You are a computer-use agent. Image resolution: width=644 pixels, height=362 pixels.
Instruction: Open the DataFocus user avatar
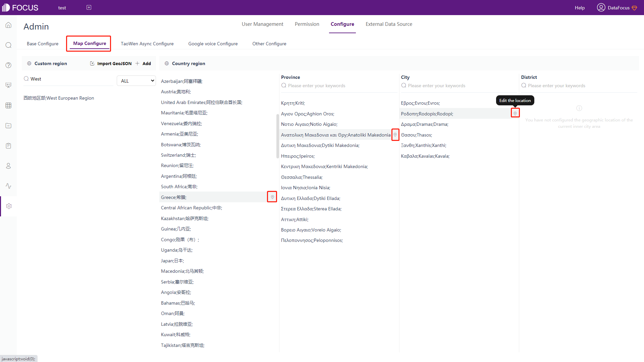point(601,7)
